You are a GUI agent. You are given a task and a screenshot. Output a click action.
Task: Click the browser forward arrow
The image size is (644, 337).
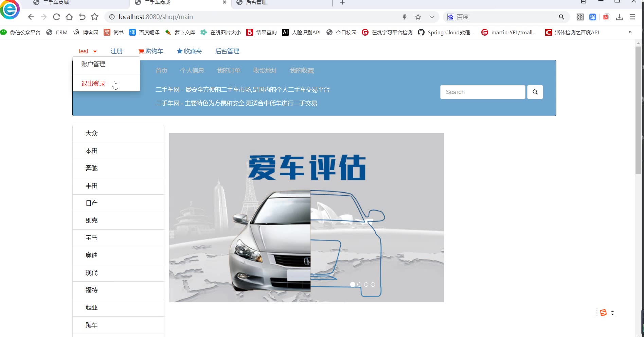coord(43,17)
